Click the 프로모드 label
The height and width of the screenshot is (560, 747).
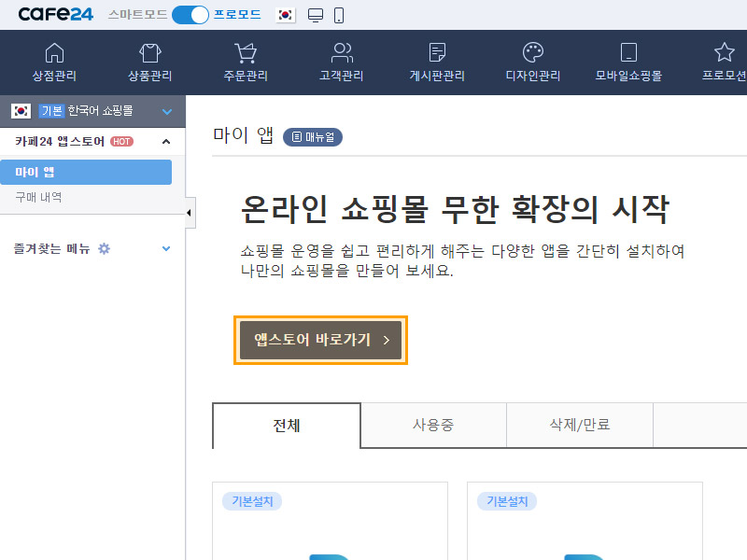click(x=237, y=15)
